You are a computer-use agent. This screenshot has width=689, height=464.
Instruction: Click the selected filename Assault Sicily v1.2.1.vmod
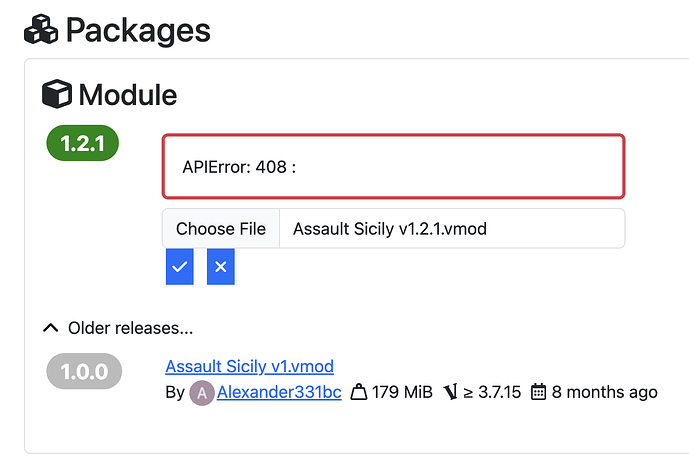click(x=390, y=229)
